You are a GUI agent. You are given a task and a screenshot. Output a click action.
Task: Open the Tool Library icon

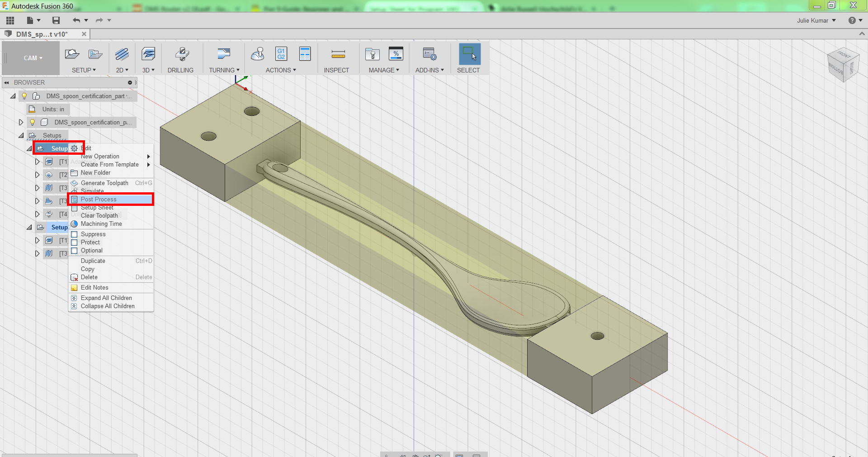pos(372,54)
